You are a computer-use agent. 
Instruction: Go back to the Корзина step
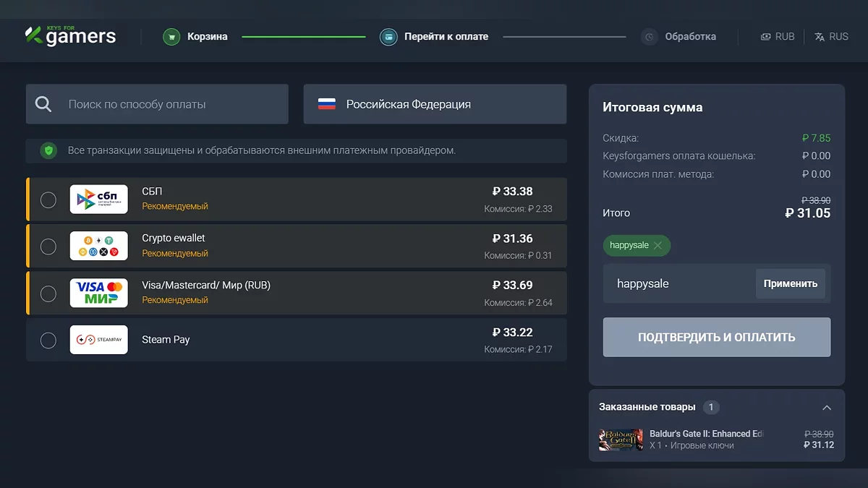pos(207,37)
